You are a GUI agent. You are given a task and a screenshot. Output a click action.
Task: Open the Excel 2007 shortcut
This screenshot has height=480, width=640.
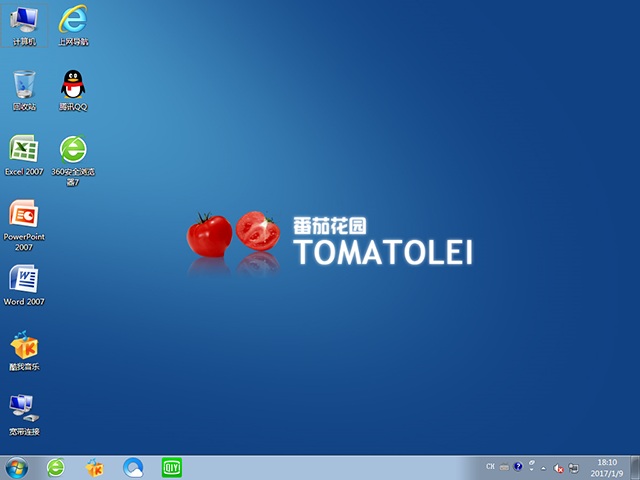point(24,152)
